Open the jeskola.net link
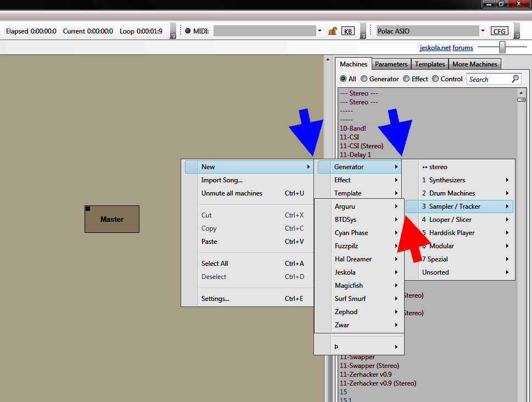Screen dimensions: 532x402 pyautogui.click(x=435, y=48)
